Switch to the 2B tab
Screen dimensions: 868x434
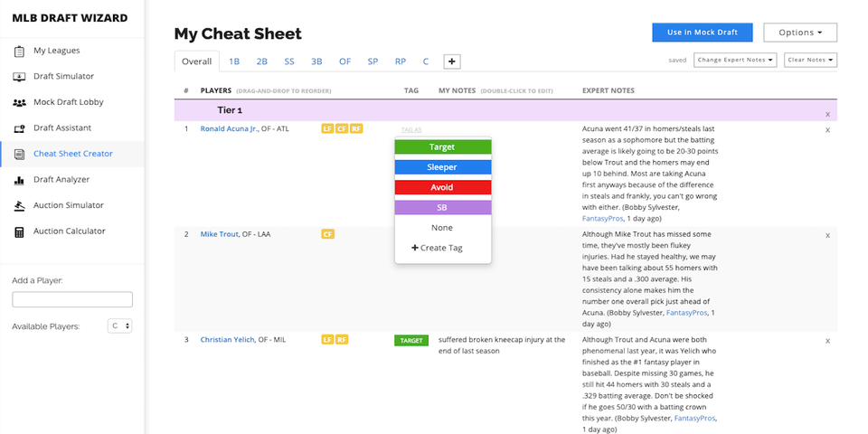coord(262,61)
